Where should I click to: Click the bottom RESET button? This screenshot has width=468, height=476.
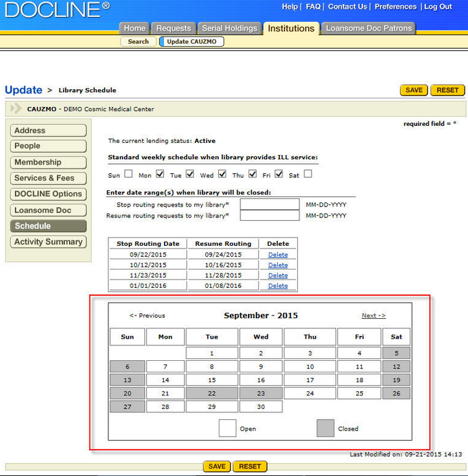[x=250, y=467]
